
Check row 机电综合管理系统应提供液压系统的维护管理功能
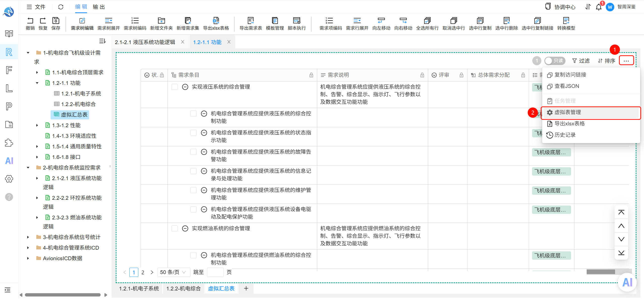(193, 190)
